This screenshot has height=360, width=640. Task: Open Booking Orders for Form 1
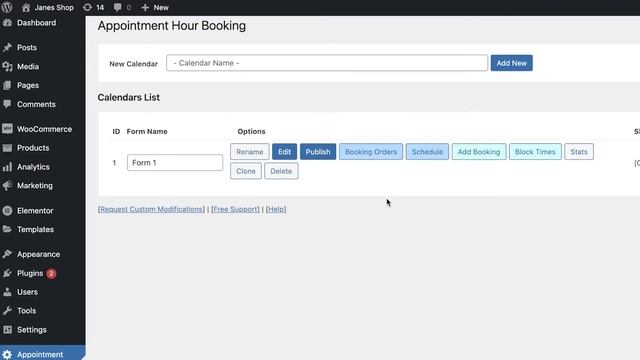[371, 152]
